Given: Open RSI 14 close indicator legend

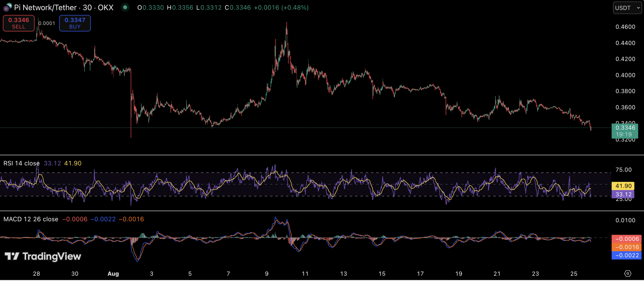Looking at the screenshot, I should [21, 163].
